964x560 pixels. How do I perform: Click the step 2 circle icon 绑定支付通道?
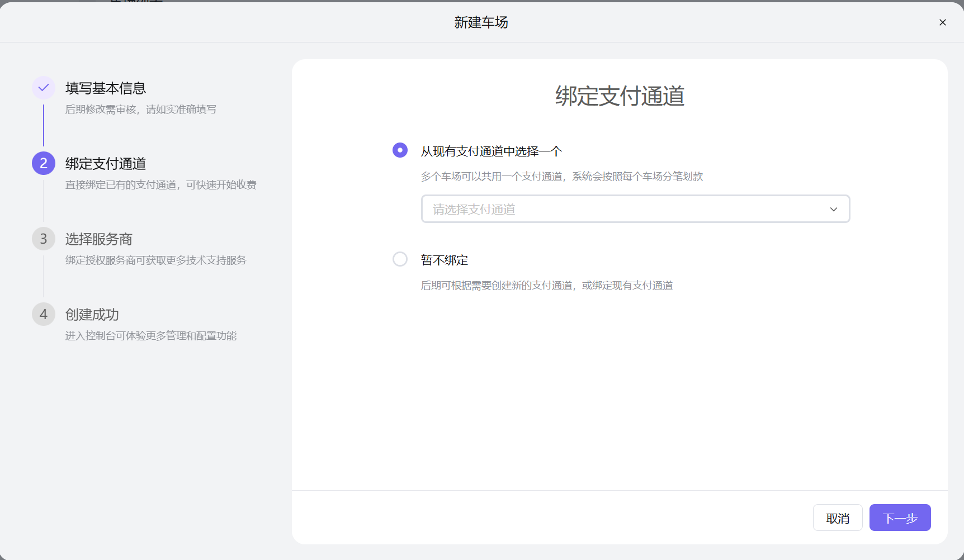point(43,163)
